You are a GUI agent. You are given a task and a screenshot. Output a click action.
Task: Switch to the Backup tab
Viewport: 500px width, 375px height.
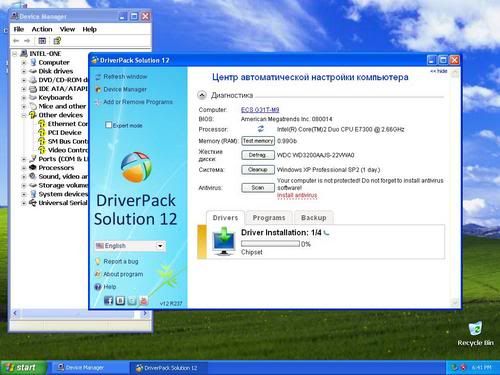pos(313,218)
